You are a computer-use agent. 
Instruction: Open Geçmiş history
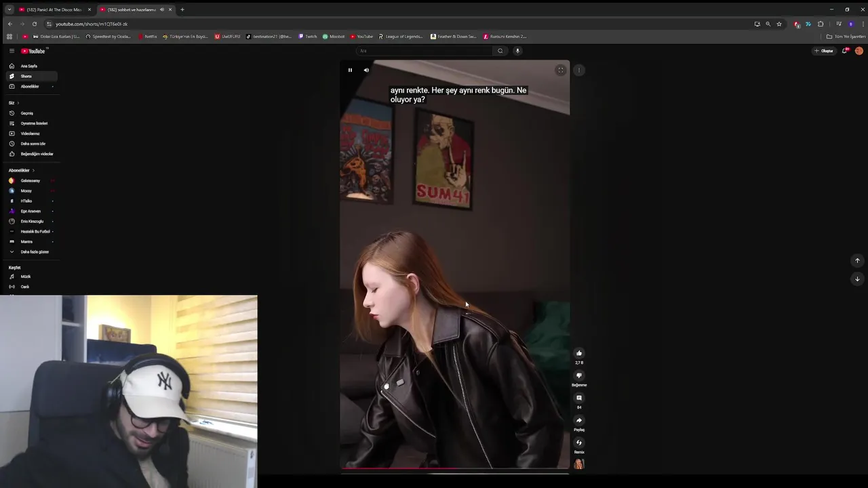31,113
